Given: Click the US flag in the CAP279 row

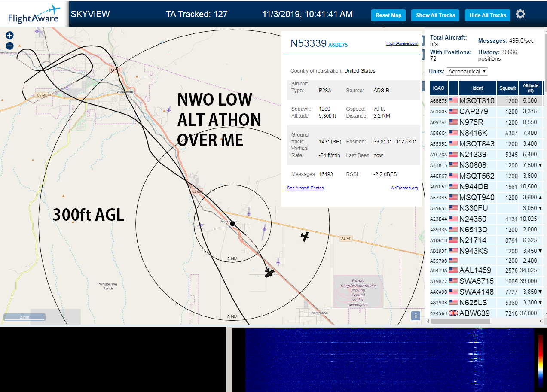Looking at the screenshot, I should (453, 112).
